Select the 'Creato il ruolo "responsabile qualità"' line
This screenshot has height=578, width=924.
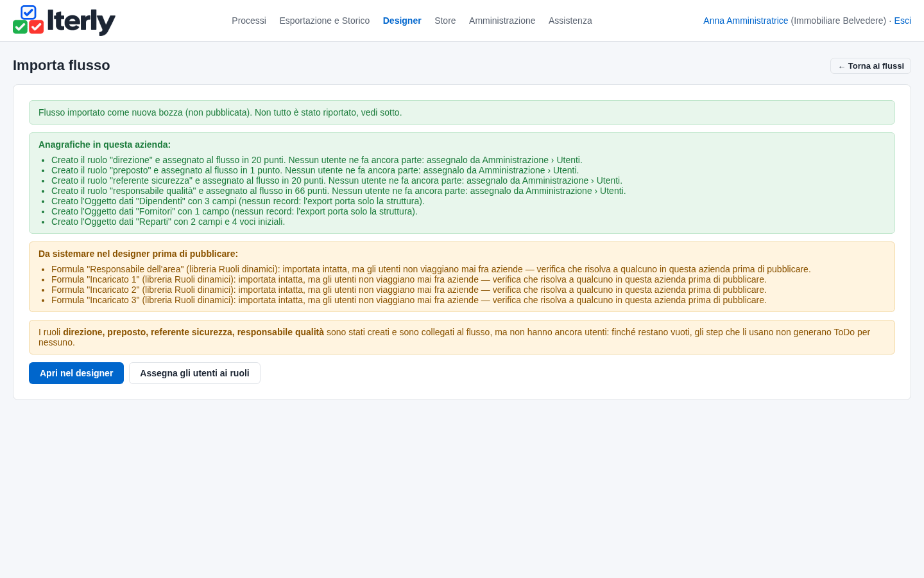[x=339, y=191]
